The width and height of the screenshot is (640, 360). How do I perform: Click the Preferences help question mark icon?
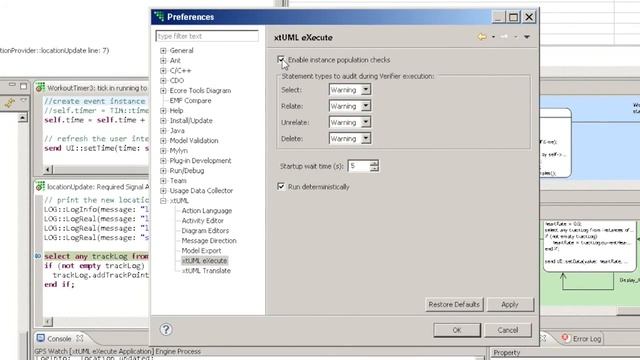tap(166, 329)
